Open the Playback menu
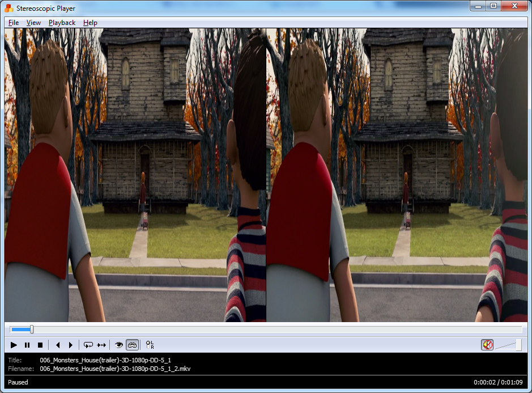This screenshot has height=393, width=532. pos(62,23)
